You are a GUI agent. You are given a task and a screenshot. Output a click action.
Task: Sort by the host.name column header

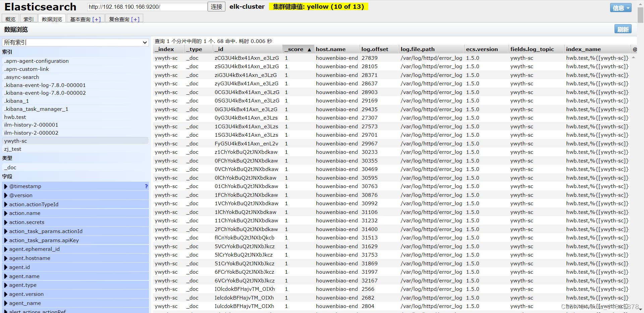[337, 49]
